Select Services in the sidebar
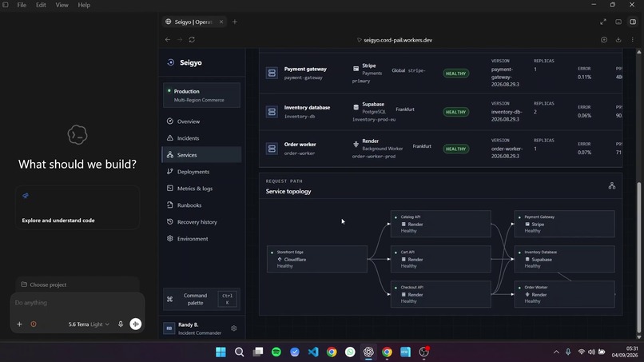The image size is (644, 362). [201, 155]
